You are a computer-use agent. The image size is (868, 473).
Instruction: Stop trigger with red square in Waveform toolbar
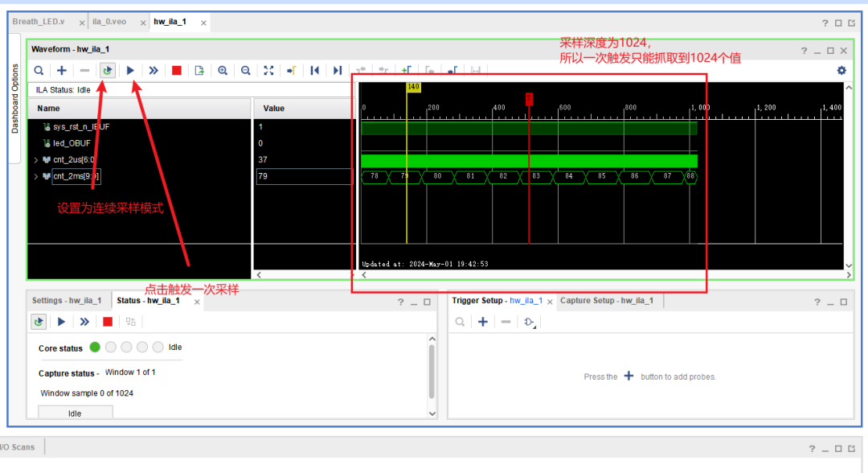pos(177,70)
